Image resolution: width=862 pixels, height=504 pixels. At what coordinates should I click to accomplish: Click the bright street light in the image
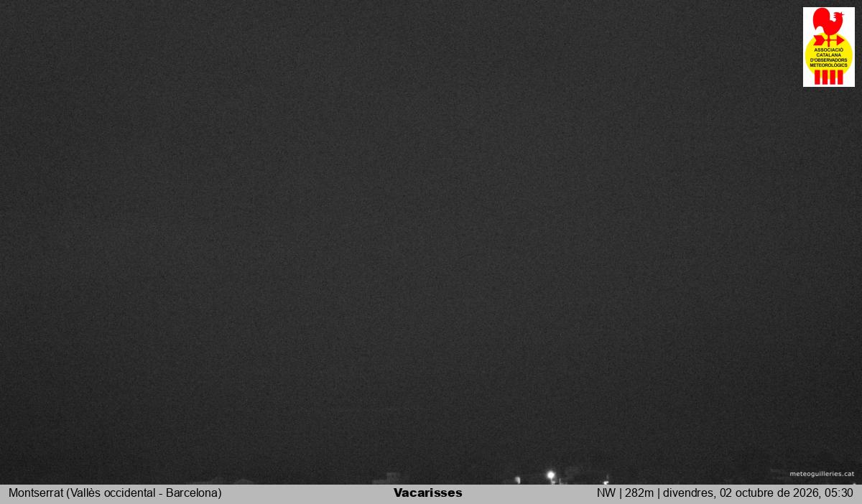click(551, 475)
